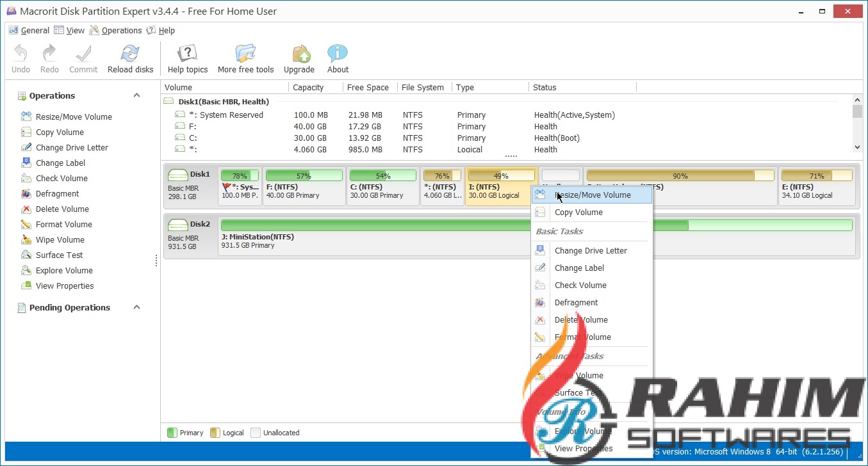Sort by the File System column header
Viewport: 868px width, 466px height.
(x=424, y=87)
